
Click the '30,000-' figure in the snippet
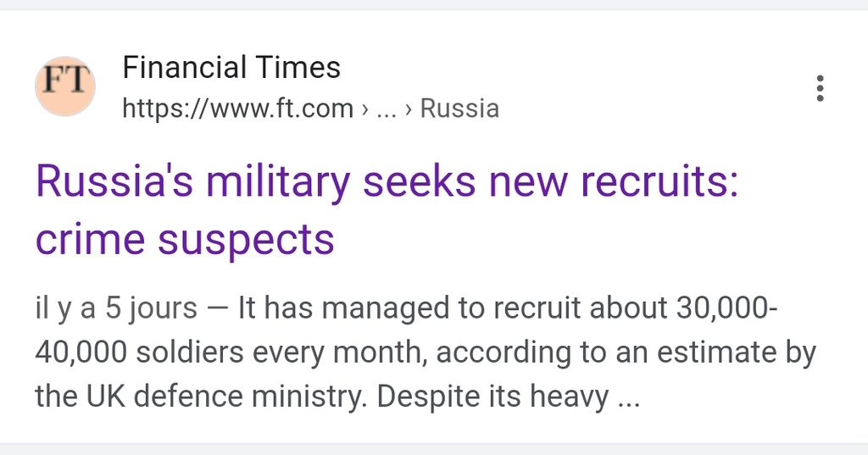[x=726, y=308]
